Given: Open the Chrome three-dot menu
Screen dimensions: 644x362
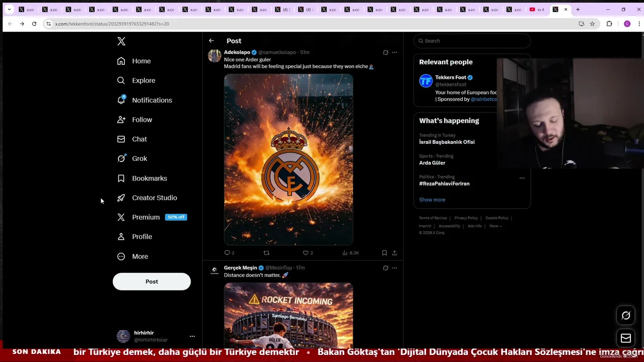Looking at the screenshot, I should [639, 24].
